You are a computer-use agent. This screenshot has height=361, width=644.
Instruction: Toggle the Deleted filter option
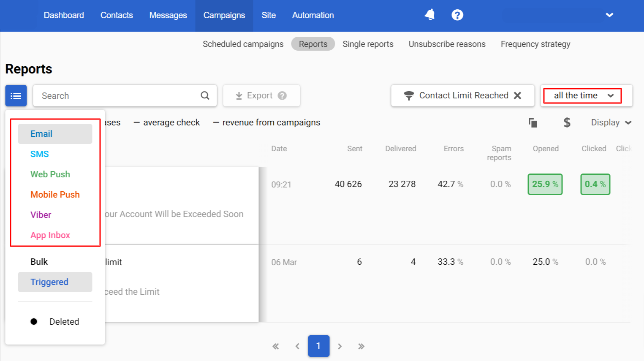(x=55, y=322)
